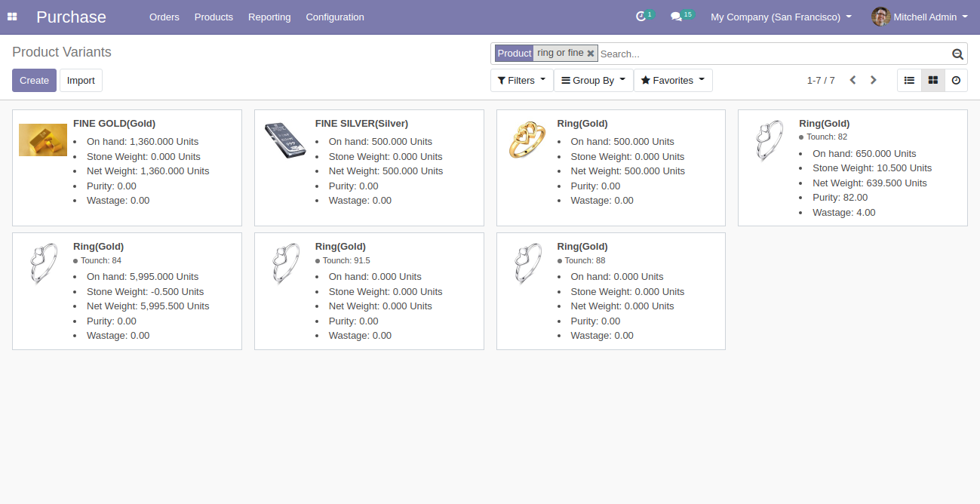Click Mitchell Admin avatar picture
980x504 pixels.
(880, 17)
